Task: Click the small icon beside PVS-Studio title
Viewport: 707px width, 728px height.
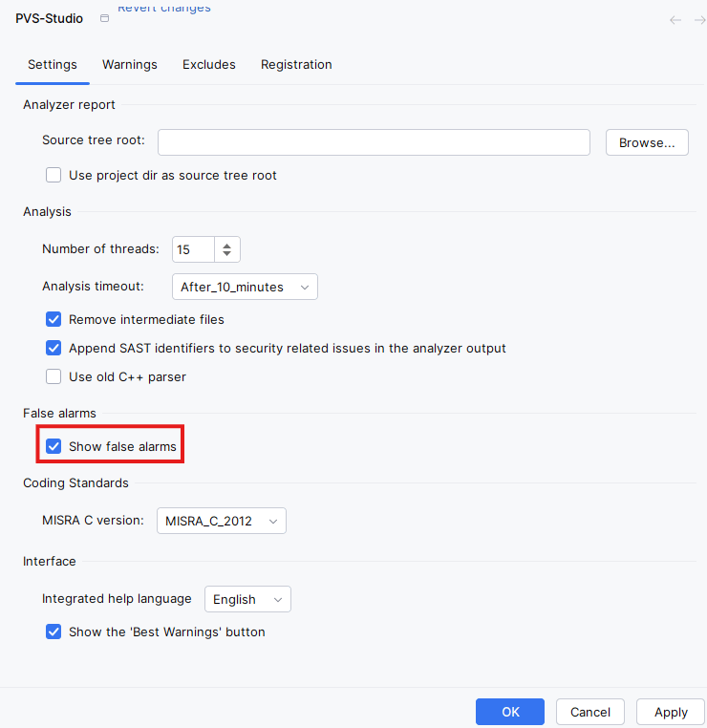Action: tap(104, 19)
